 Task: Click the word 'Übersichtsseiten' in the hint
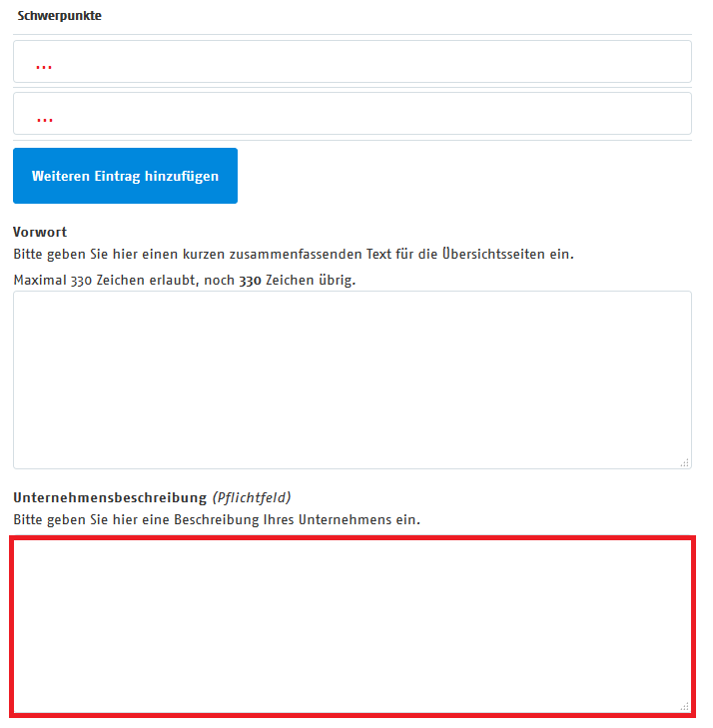coord(493,254)
